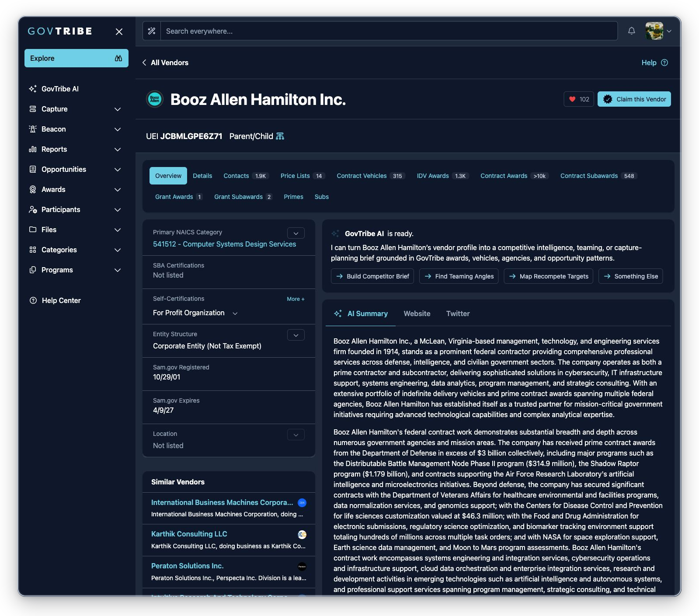Open the IDV Awards tab
This screenshot has width=699, height=616.
(442, 176)
